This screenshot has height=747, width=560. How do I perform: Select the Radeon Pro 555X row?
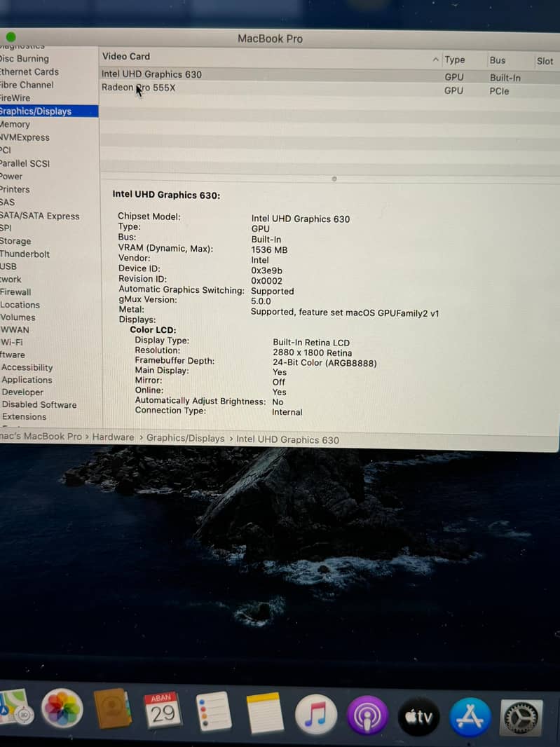point(138,88)
